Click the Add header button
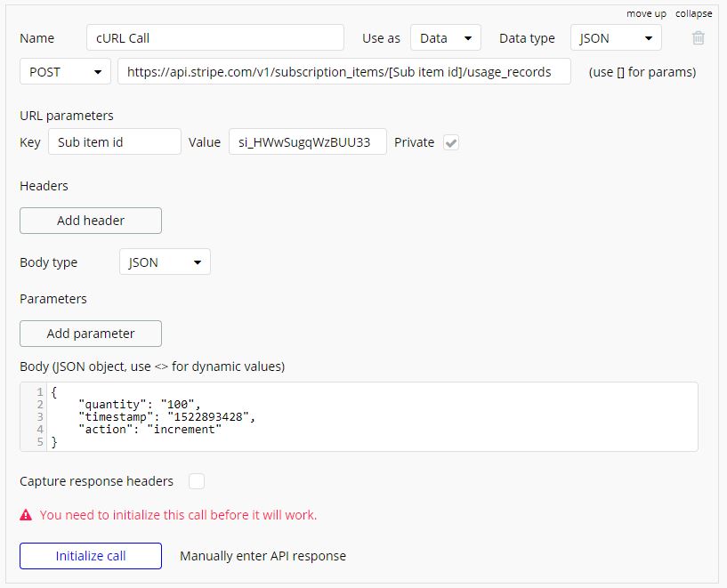This screenshot has height=588, width=727. point(91,221)
